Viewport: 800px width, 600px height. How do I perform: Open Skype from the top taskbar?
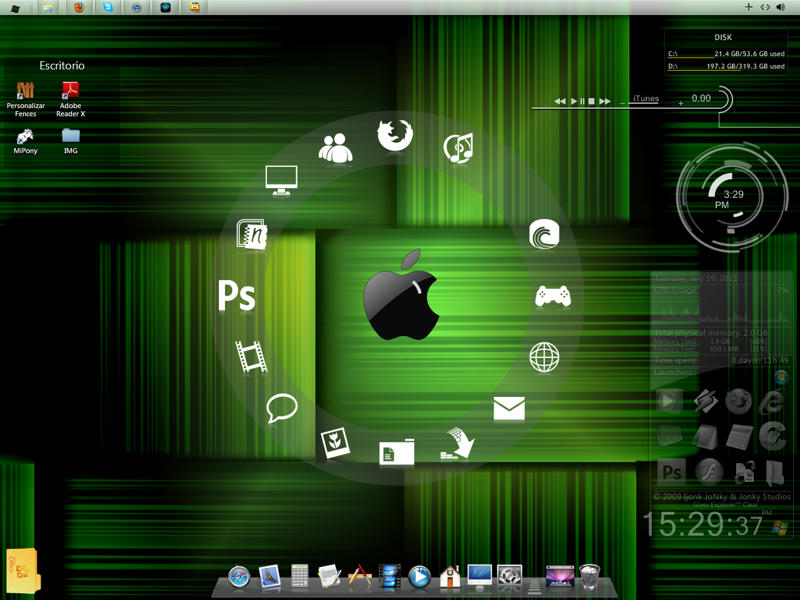[x=108, y=7]
